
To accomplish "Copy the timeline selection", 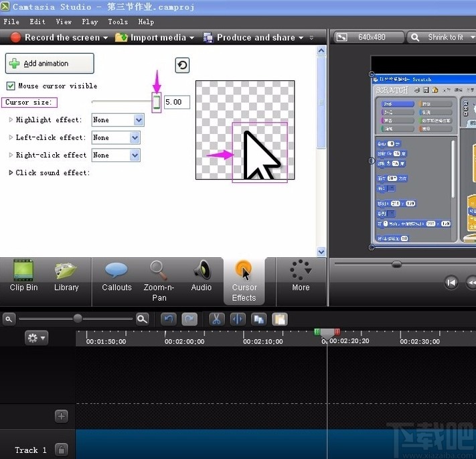I will 259,319.
